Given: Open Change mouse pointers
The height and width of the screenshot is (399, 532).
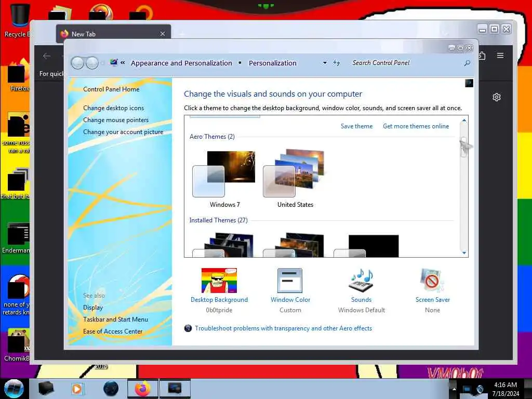Looking at the screenshot, I should (116, 120).
